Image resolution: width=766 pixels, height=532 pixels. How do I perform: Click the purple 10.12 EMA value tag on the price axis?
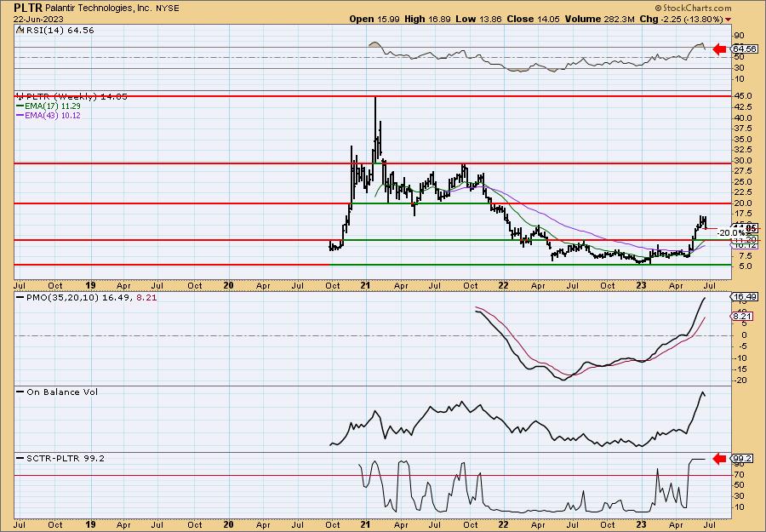746,245
